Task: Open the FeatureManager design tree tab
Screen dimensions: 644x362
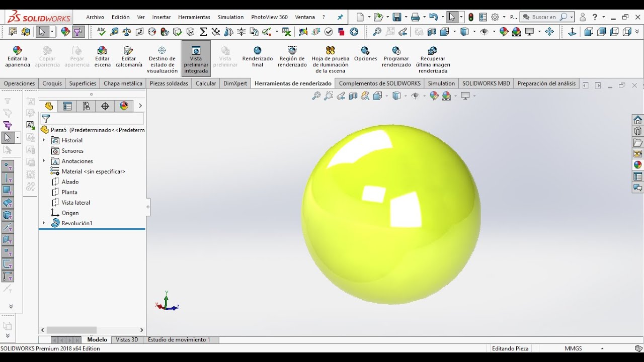Action: (49, 106)
